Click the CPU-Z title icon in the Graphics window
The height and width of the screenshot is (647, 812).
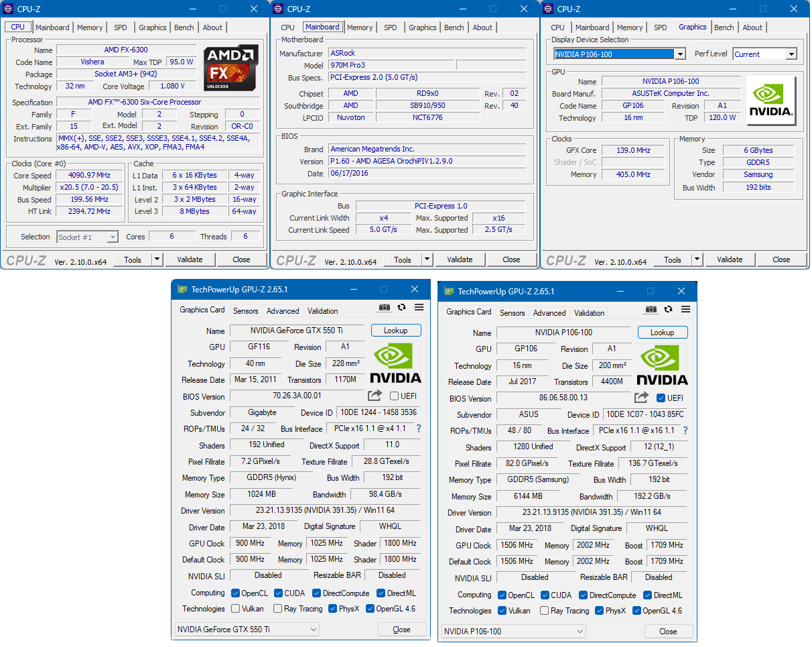pos(549,9)
